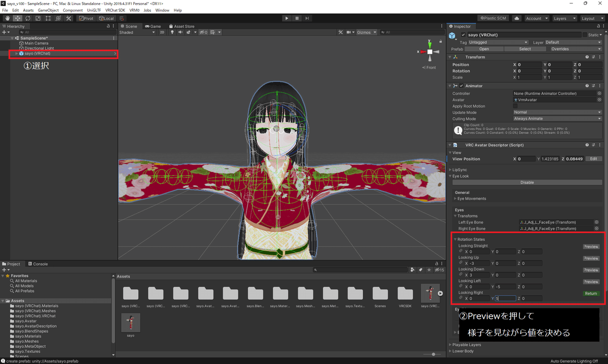Toggle Pivot/Center handle position
The height and width of the screenshot is (364, 608).
click(87, 18)
